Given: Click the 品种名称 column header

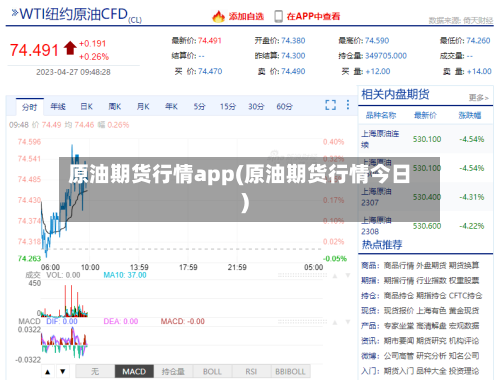Looking at the screenshot, I should pos(381,115).
